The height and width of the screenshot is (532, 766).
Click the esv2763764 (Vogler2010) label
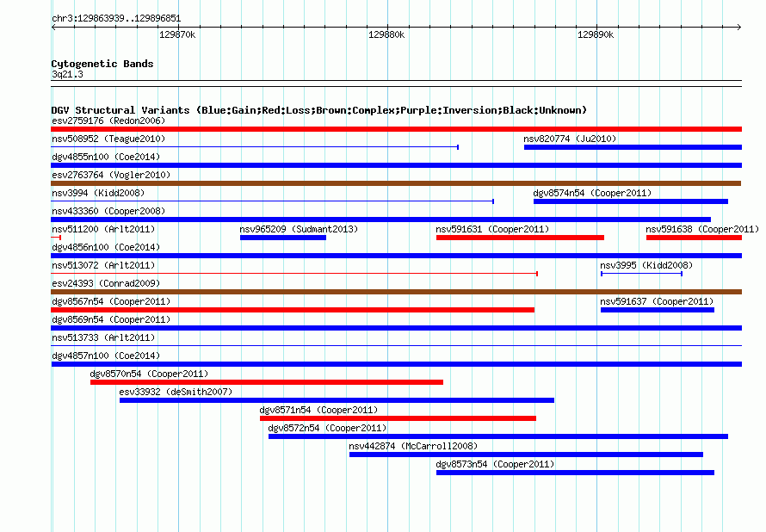coord(111,175)
